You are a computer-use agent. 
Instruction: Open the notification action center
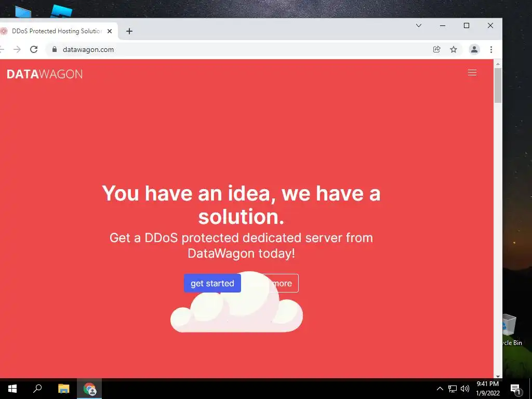click(515, 389)
